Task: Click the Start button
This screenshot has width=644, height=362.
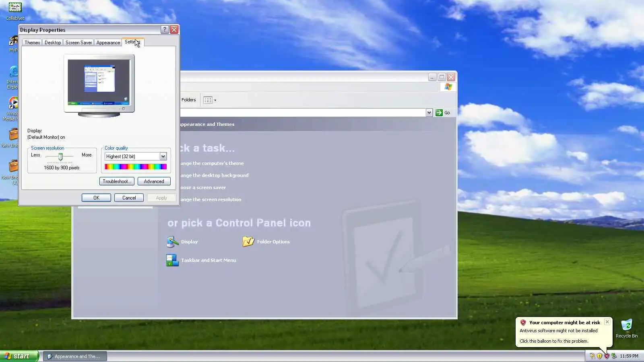Action: click(19, 356)
